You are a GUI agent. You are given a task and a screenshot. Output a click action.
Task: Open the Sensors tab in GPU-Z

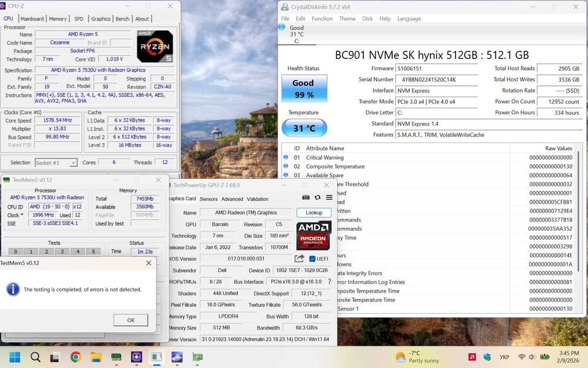[209, 199]
